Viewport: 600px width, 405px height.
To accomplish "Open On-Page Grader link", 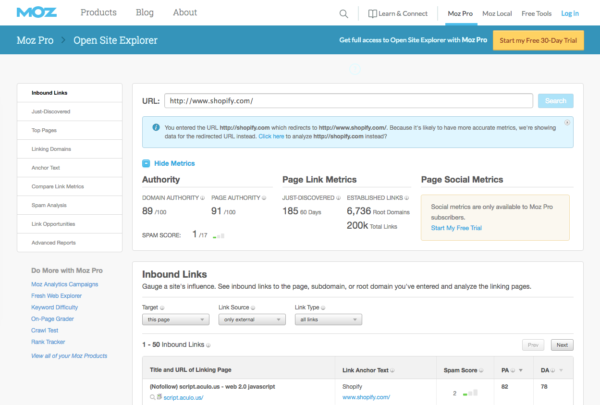I will (x=52, y=319).
